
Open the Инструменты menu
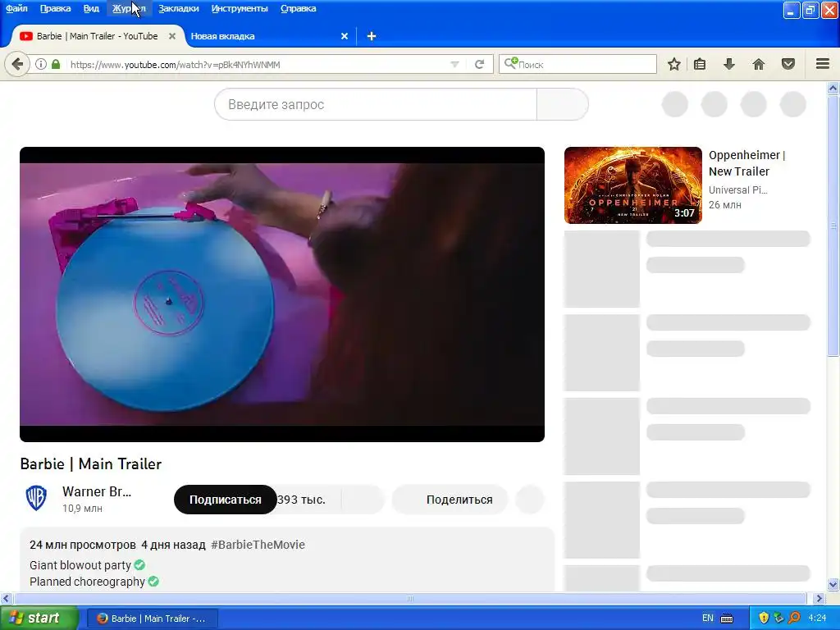point(240,8)
